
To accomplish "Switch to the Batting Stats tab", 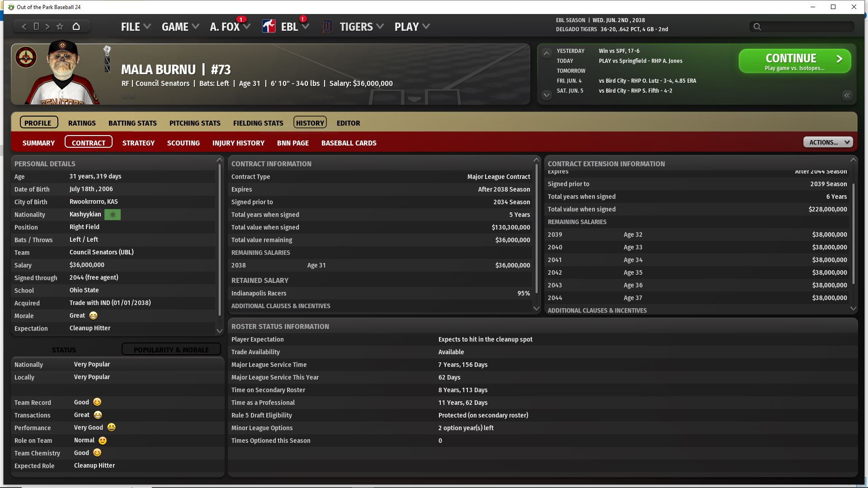I will (x=132, y=123).
